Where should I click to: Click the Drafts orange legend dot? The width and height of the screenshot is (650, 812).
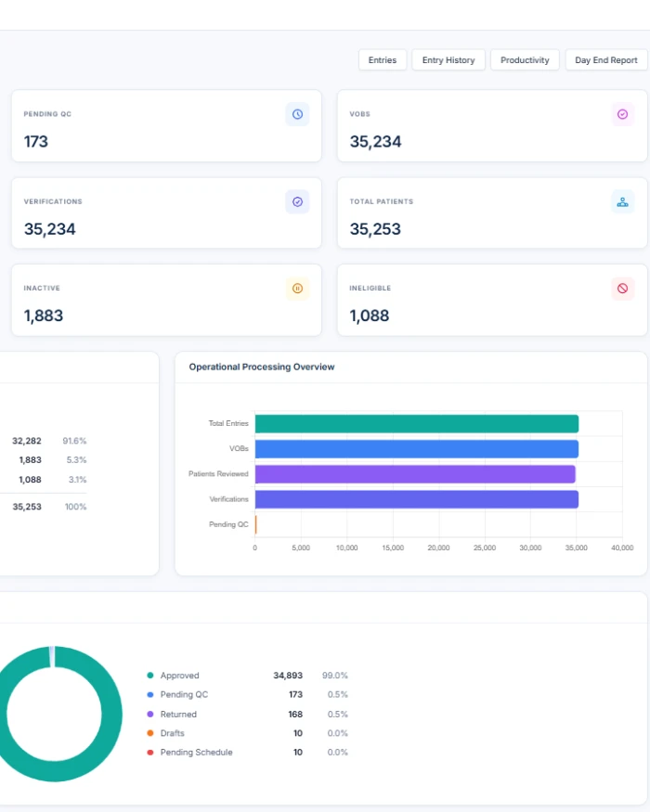pyautogui.click(x=150, y=733)
